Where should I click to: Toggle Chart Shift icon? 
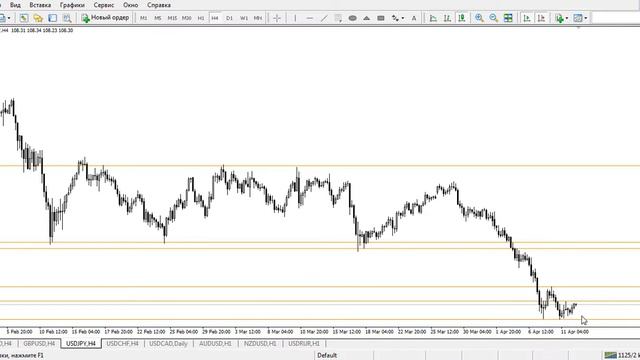tap(541, 18)
